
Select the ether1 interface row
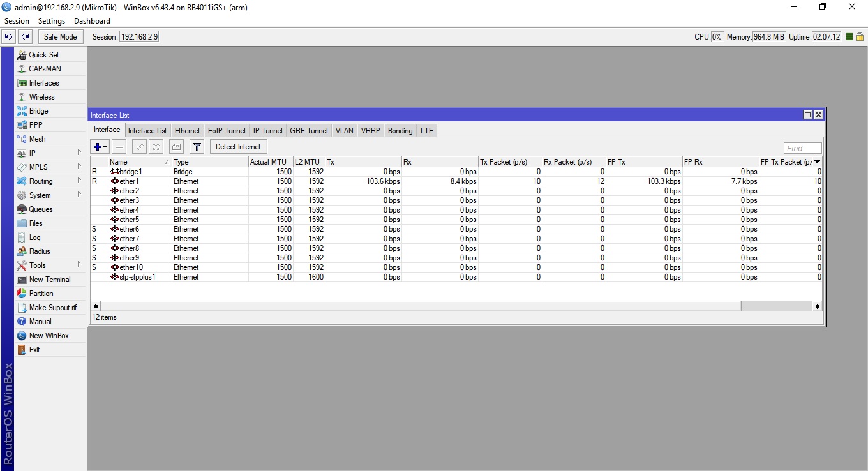tap(456, 181)
